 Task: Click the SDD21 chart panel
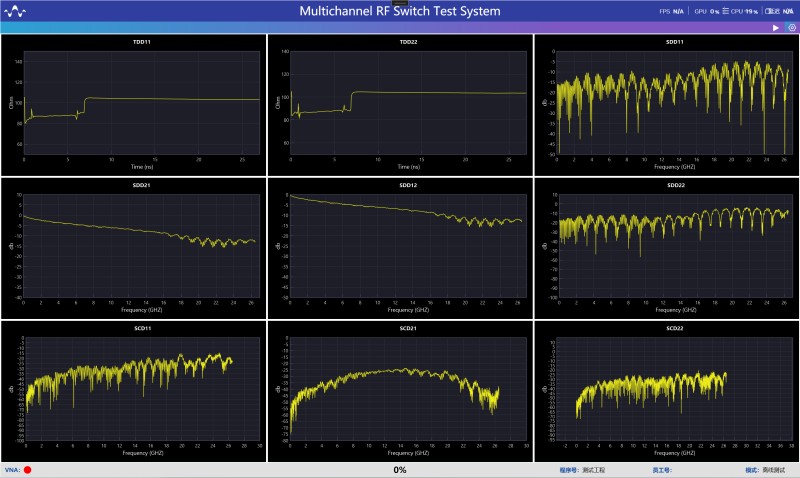point(134,248)
